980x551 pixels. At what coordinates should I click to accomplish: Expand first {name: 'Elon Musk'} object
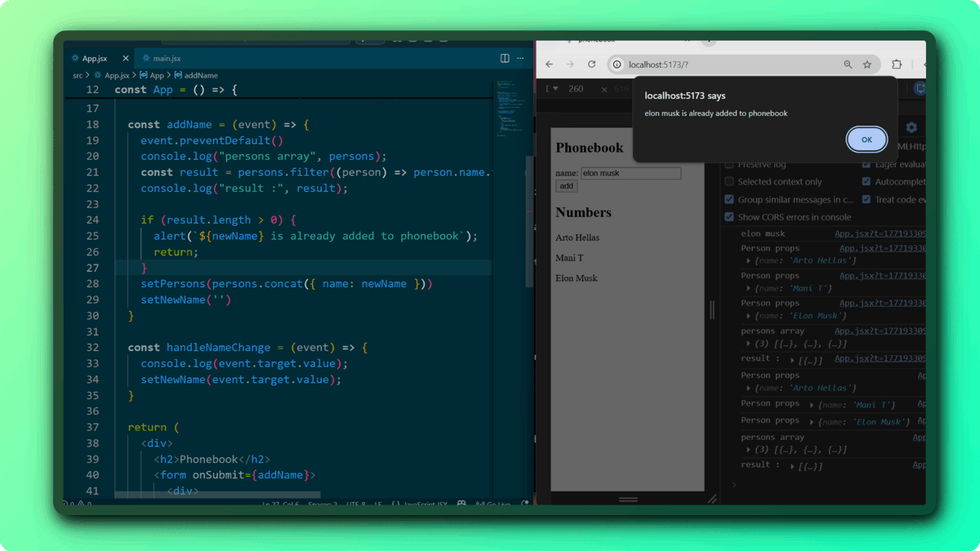pyautogui.click(x=750, y=316)
